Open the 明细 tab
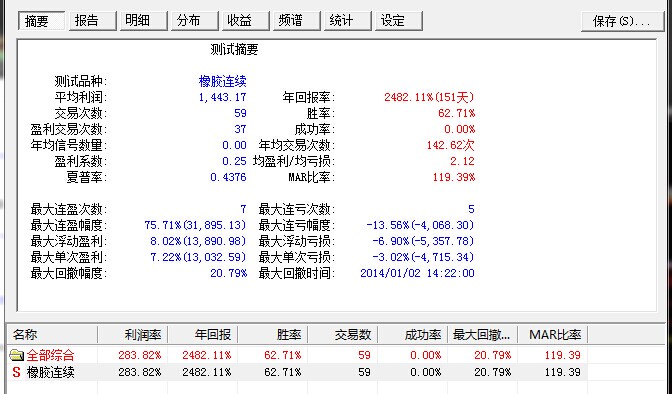Screen dimensions: 672x394 [x=143, y=21]
